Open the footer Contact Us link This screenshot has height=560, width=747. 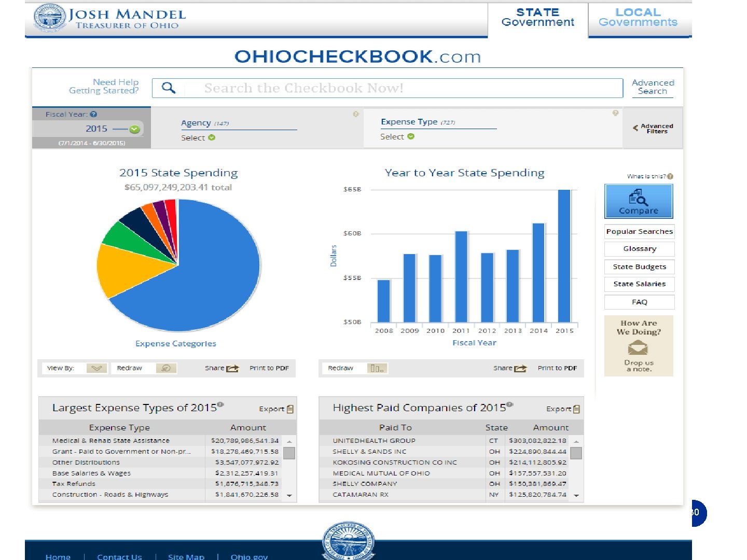[119, 556]
